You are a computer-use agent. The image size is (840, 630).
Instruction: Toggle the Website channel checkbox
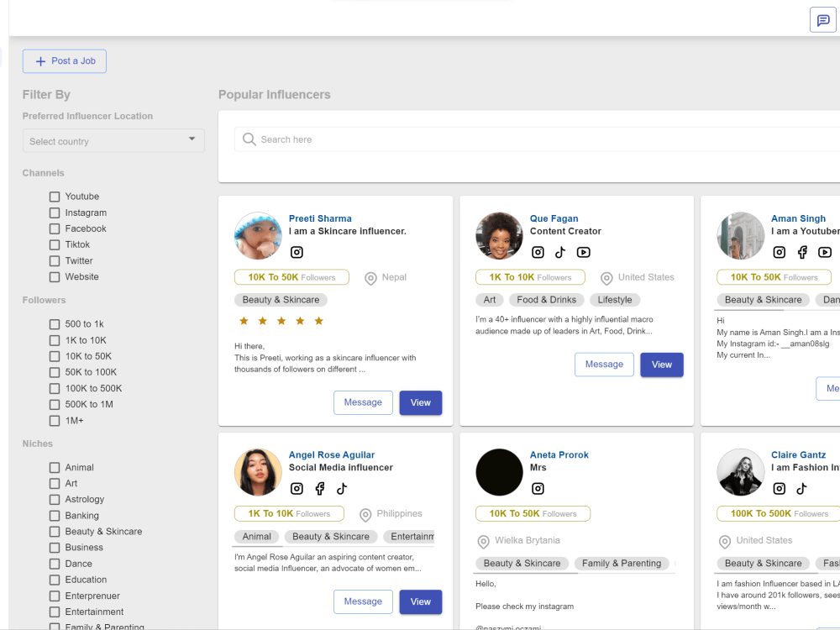click(x=55, y=277)
